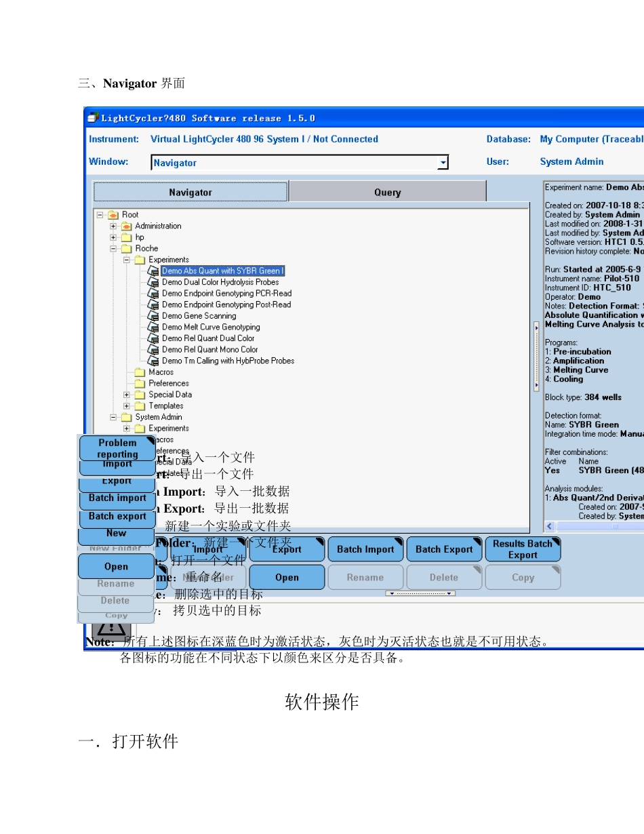Click Rename in the left vertical stack
The height and width of the screenshot is (834, 644).
pyautogui.click(x=116, y=584)
